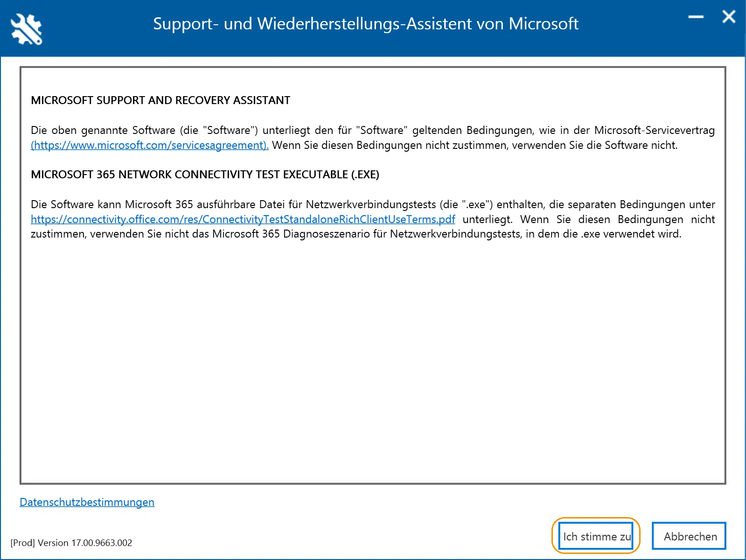Viewport: 746px width, 560px height.
Task: Open the microsoft.com/servicesagreement link
Action: (x=150, y=145)
